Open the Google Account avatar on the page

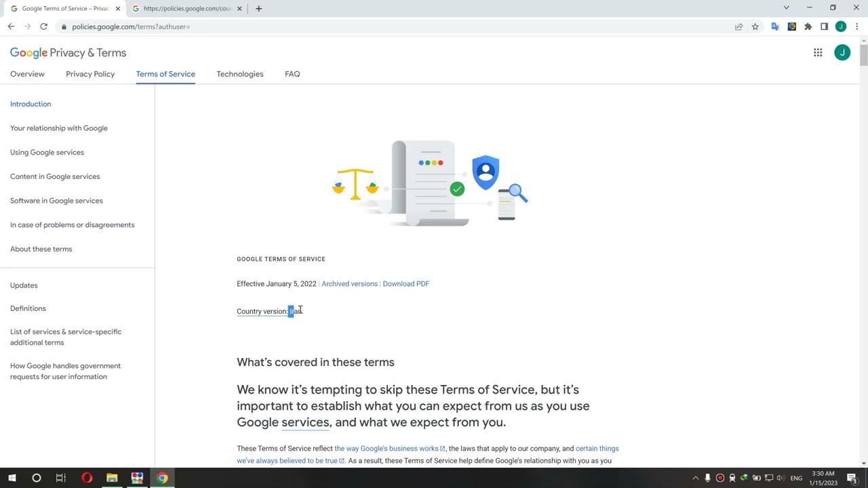pyautogui.click(x=842, y=53)
